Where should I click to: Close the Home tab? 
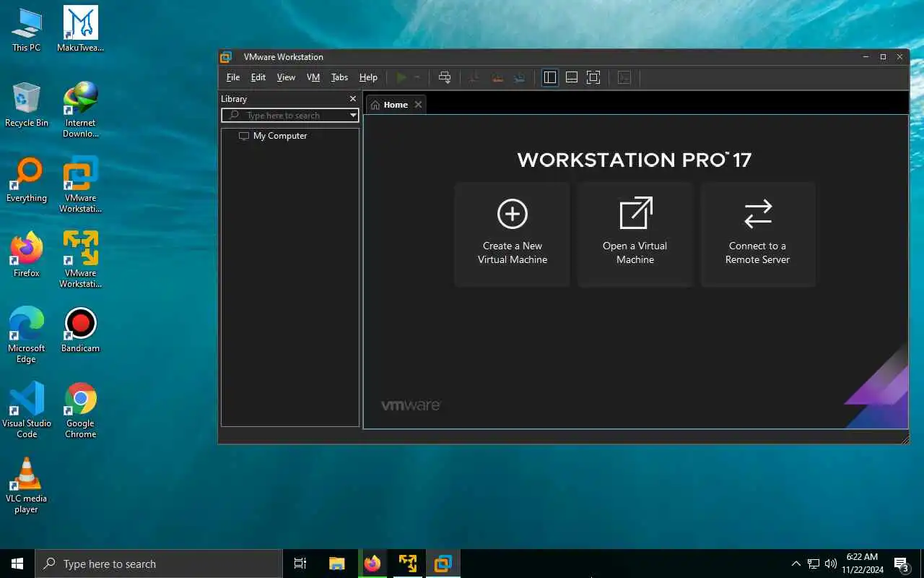tap(418, 105)
